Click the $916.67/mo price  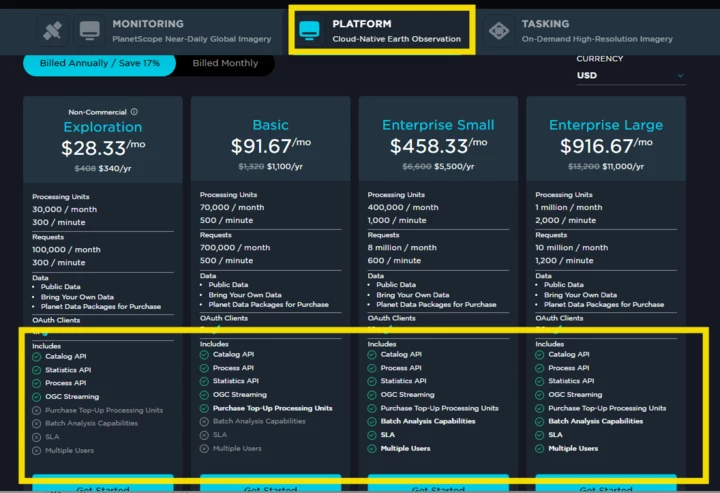[x=606, y=146]
